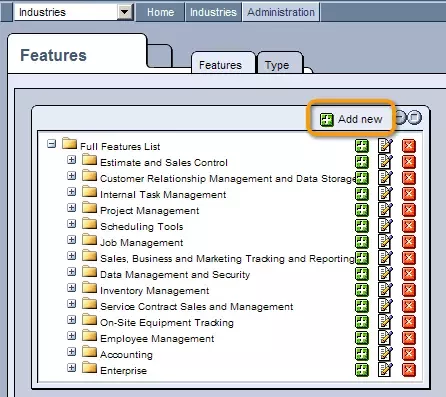This screenshot has height=397, width=446.
Task: Minimize the features panel with minus button
Action: [400, 117]
